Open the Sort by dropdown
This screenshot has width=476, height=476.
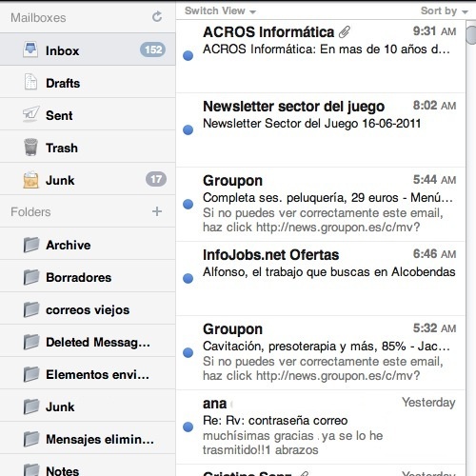[445, 10]
